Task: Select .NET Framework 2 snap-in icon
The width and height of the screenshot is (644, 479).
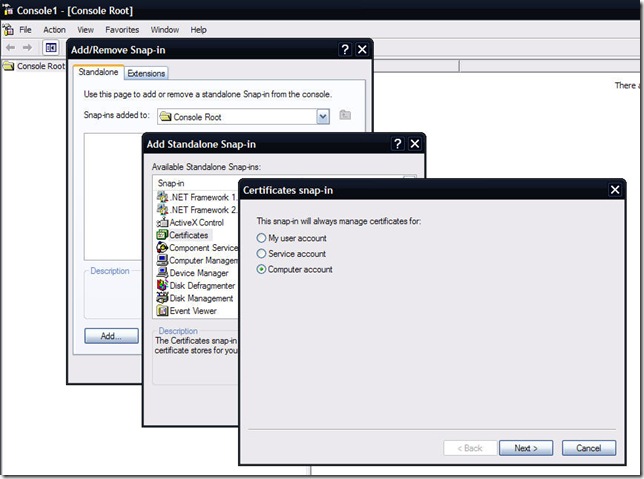Action: coord(162,210)
